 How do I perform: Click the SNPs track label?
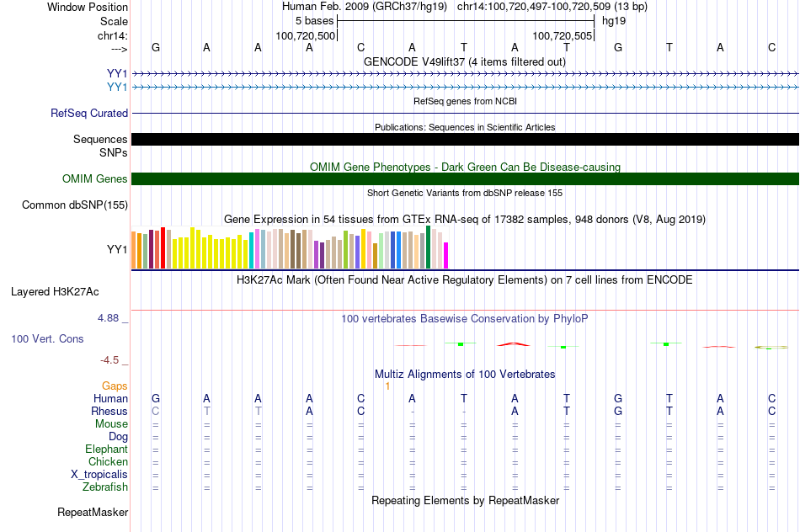[x=114, y=152]
